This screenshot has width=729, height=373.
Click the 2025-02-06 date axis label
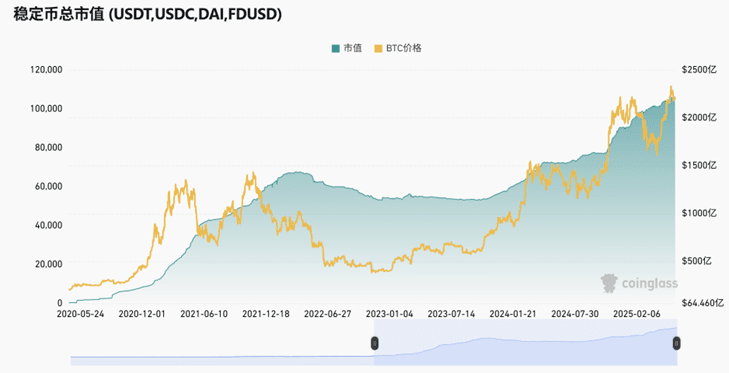tap(636, 314)
